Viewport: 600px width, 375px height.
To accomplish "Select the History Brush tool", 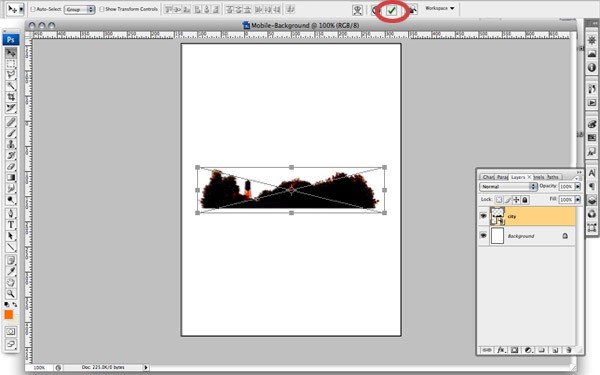I will click(x=11, y=155).
